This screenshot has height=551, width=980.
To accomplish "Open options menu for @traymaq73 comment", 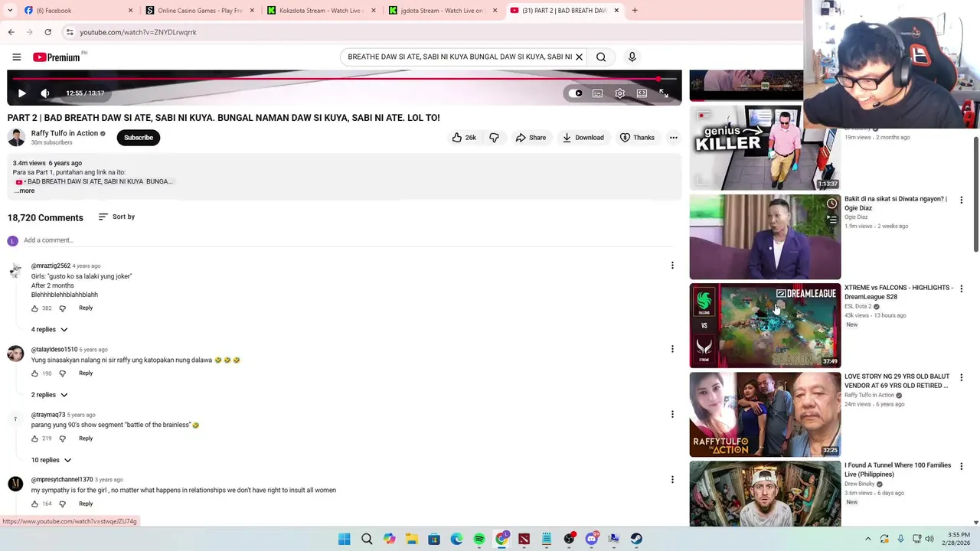I will point(672,414).
